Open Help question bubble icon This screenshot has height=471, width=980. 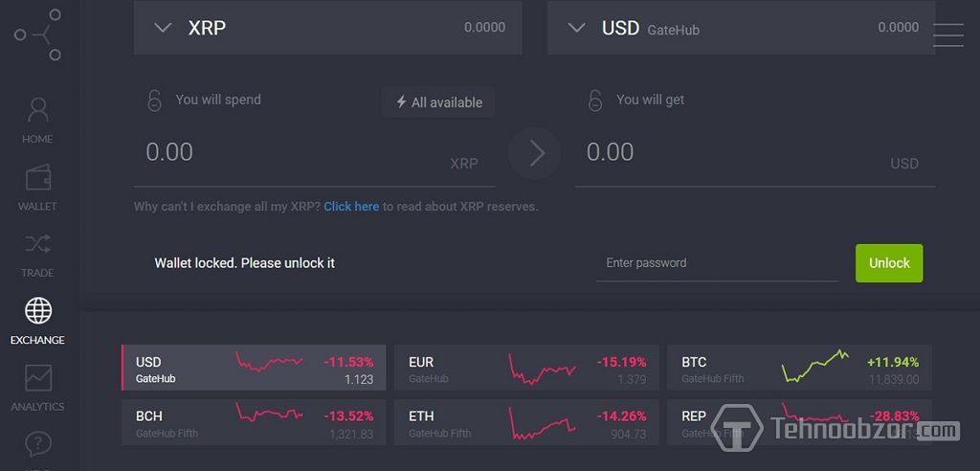pos(37,445)
